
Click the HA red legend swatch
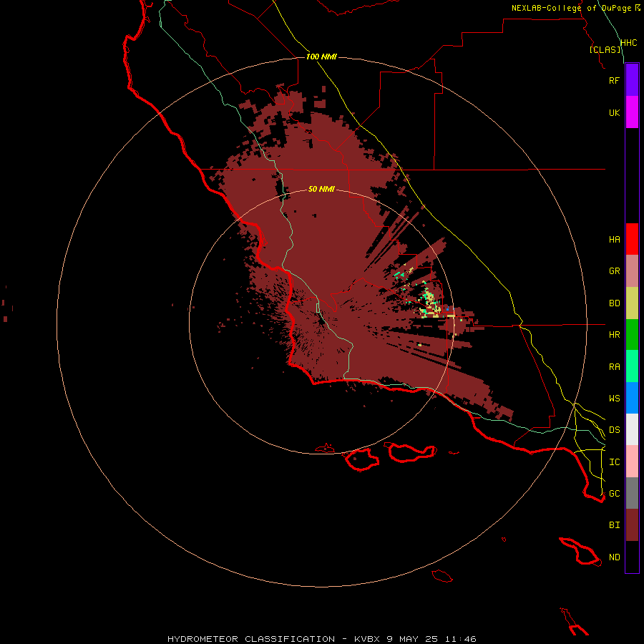click(x=632, y=239)
